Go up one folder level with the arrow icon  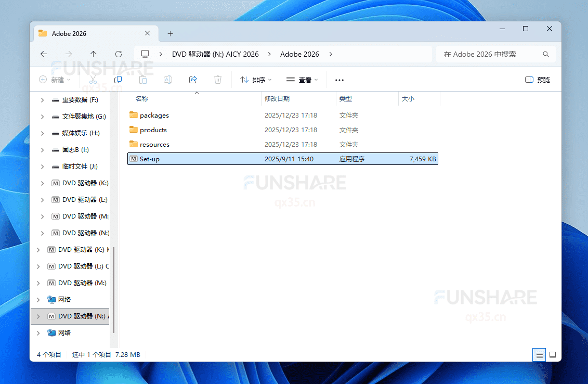[93, 54]
